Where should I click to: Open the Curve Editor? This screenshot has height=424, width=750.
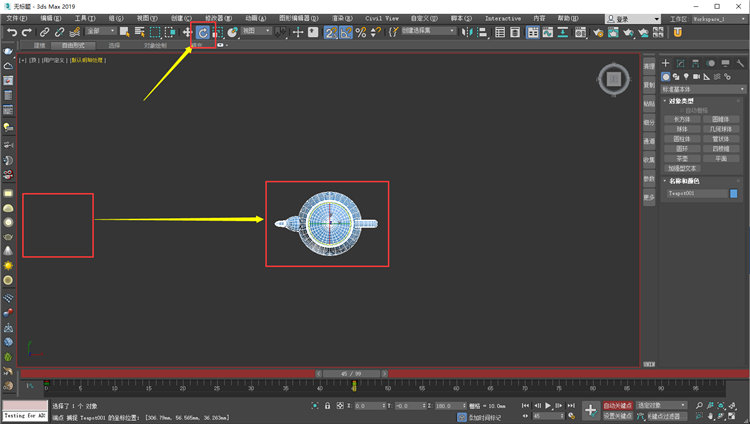point(548,32)
